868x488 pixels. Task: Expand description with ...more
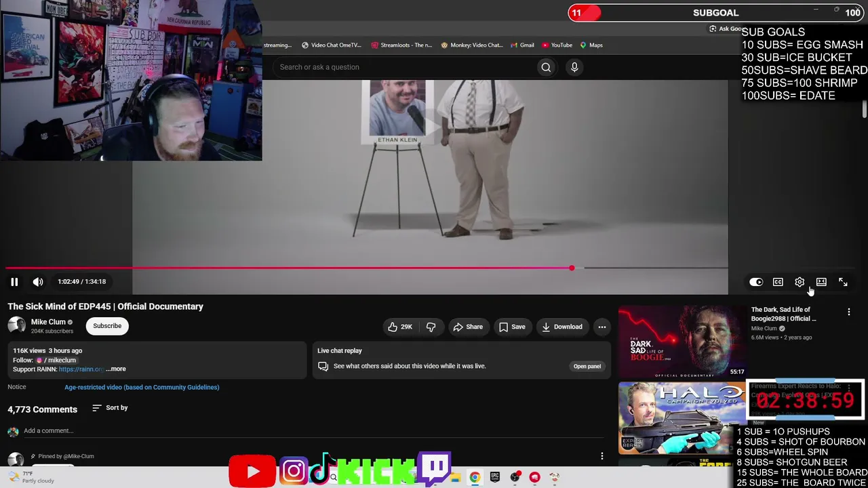116,369
